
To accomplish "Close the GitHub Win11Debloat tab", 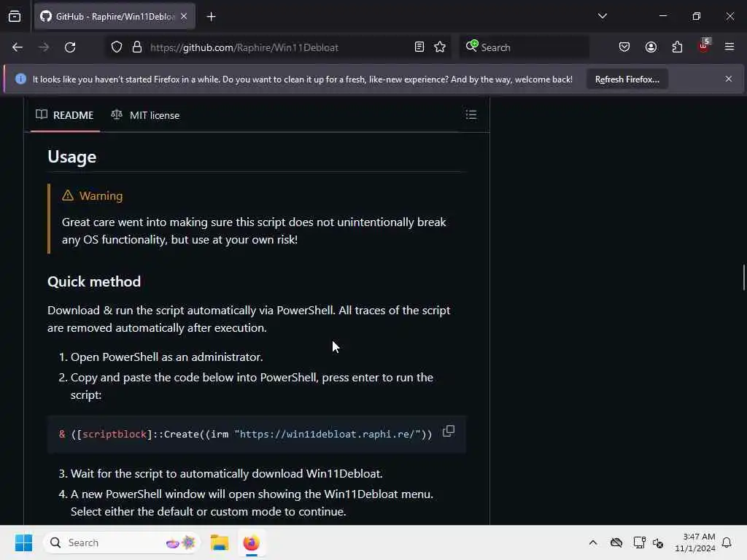I will (184, 16).
